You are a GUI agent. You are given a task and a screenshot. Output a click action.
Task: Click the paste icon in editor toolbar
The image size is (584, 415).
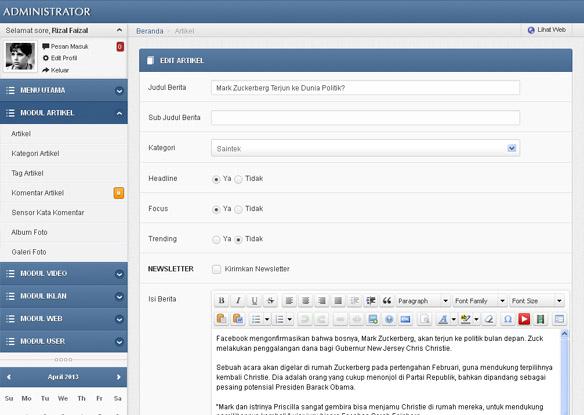pos(221,319)
